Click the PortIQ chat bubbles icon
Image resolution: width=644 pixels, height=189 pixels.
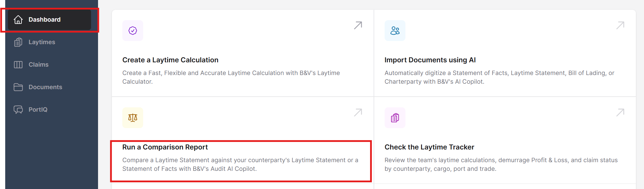point(18,110)
